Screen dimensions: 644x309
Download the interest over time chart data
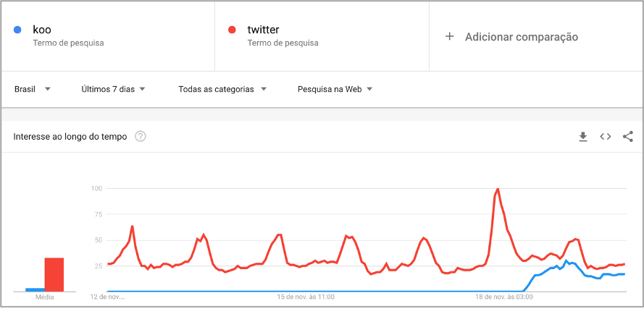click(583, 137)
